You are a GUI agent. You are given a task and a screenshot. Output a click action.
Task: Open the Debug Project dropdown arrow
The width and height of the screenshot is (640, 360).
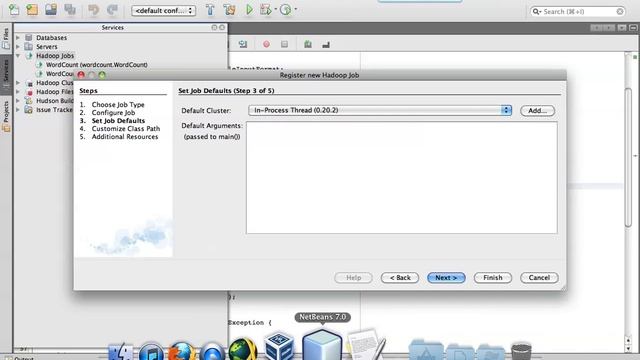pyautogui.click(x=276, y=9)
